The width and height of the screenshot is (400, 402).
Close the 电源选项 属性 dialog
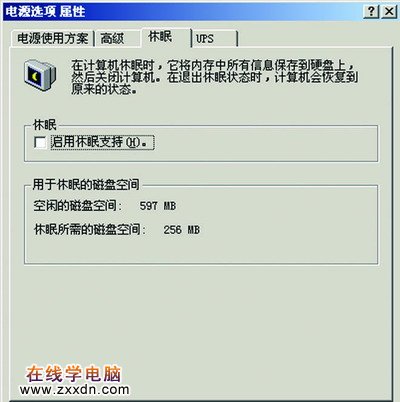pyautogui.click(x=389, y=12)
